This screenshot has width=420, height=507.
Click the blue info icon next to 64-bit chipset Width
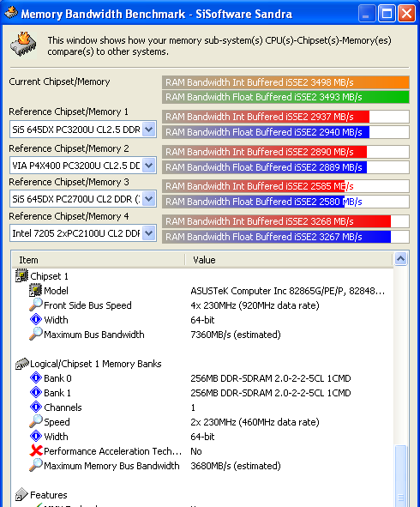[x=35, y=319]
